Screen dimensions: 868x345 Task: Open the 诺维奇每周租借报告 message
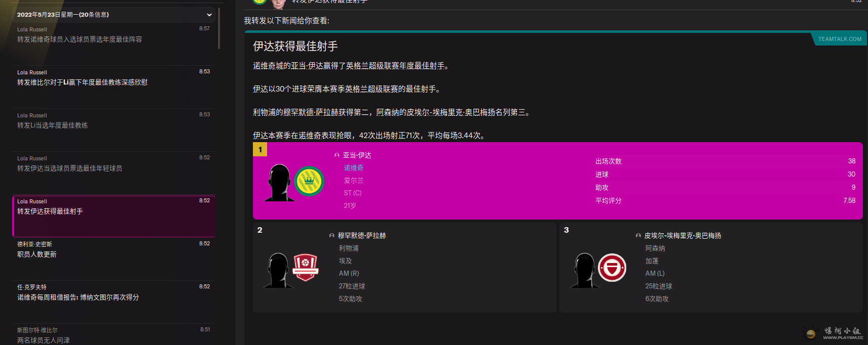(78, 297)
